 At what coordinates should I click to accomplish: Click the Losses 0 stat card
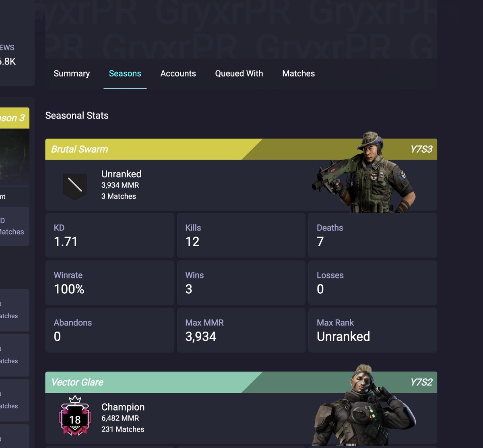point(373,283)
